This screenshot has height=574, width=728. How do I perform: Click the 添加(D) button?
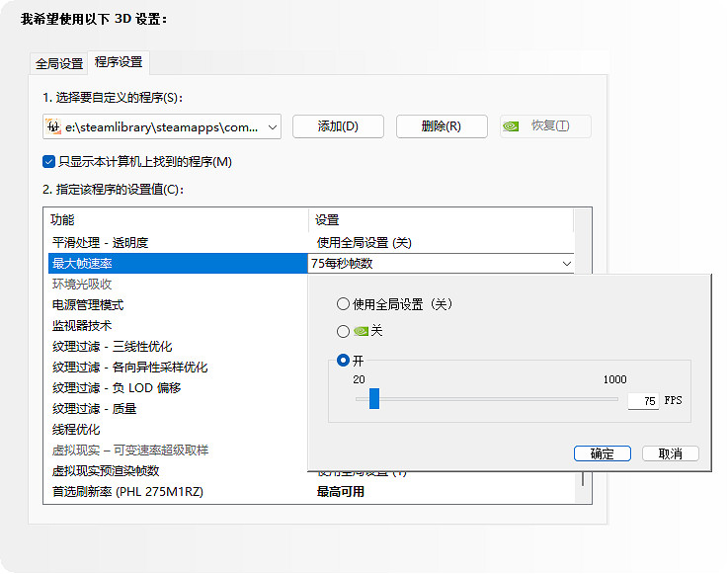coord(338,126)
